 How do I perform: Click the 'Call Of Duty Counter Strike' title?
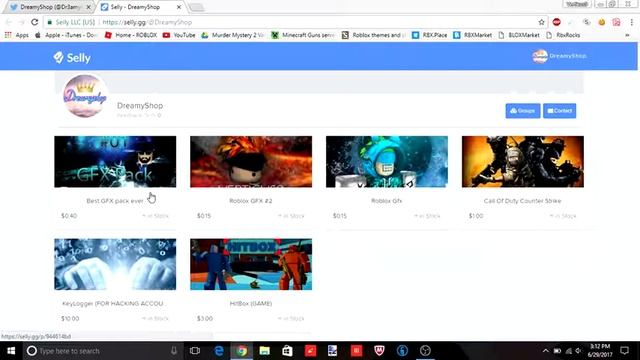(522, 201)
